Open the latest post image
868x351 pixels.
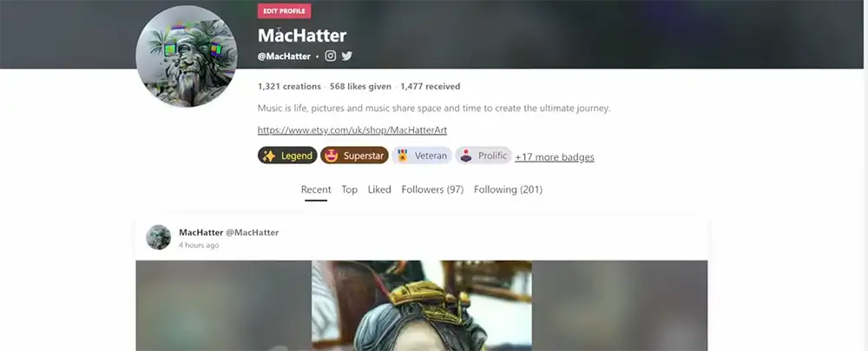pos(421,306)
